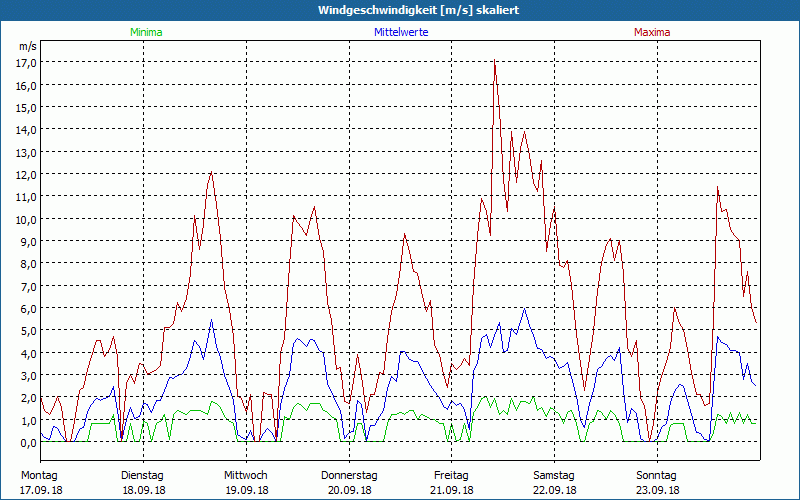This screenshot has height=500, width=800.
Task: Click the Freitag day label
Action: coord(451,476)
